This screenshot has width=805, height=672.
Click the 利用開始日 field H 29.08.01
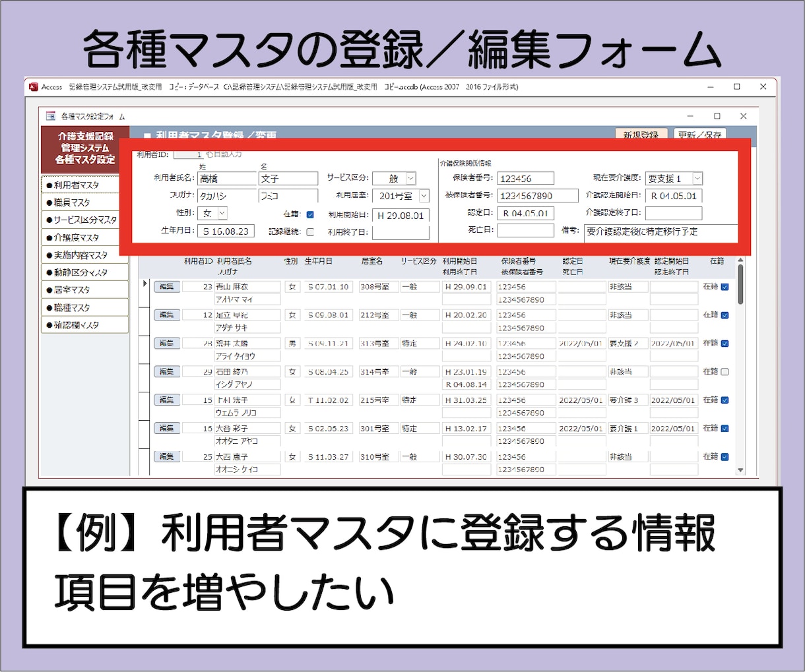point(401,215)
